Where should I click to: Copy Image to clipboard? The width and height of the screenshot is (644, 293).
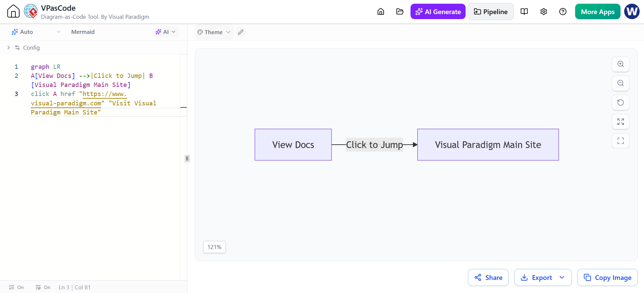click(x=607, y=278)
